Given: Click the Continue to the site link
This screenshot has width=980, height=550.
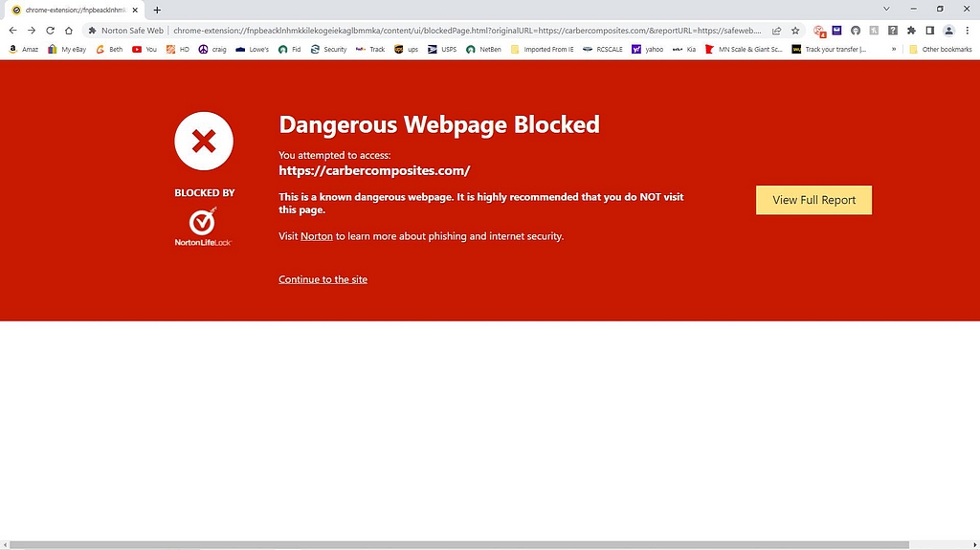Looking at the screenshot, I should 323,279.
